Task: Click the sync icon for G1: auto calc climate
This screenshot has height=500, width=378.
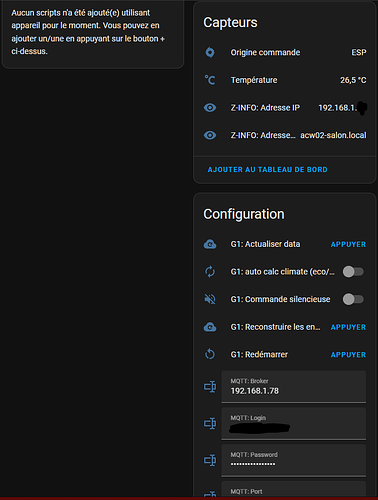Action: tap(210, 272)
